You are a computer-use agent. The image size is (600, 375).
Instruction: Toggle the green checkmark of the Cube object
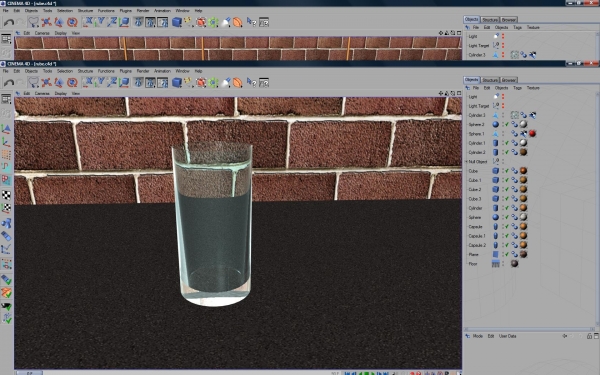tap(507, 171)
